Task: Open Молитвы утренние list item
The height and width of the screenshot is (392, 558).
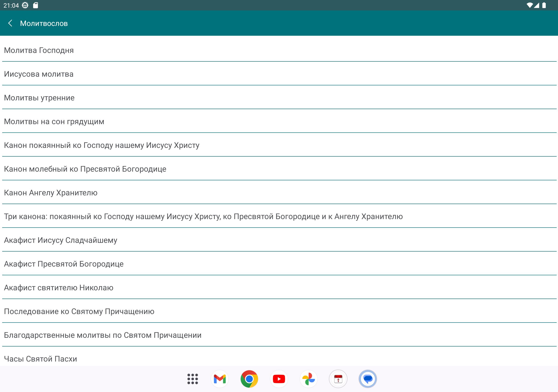Action: [x=39, y=98]
